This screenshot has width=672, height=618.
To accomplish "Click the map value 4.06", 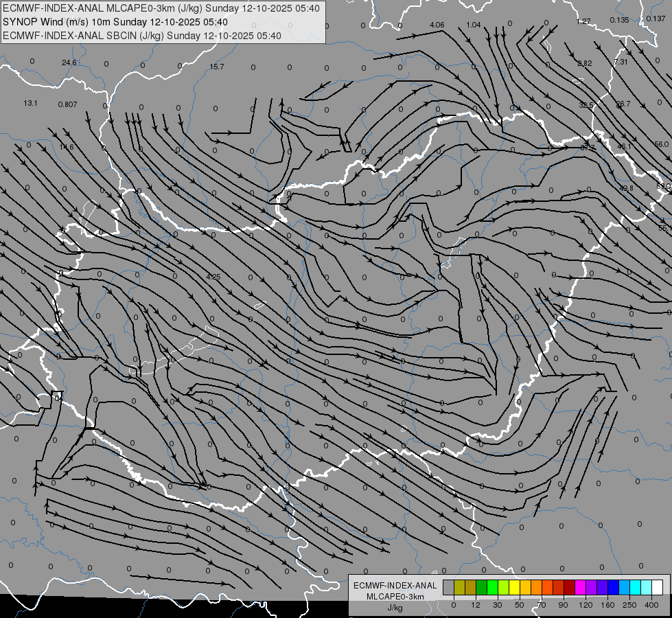I will 437,25.
